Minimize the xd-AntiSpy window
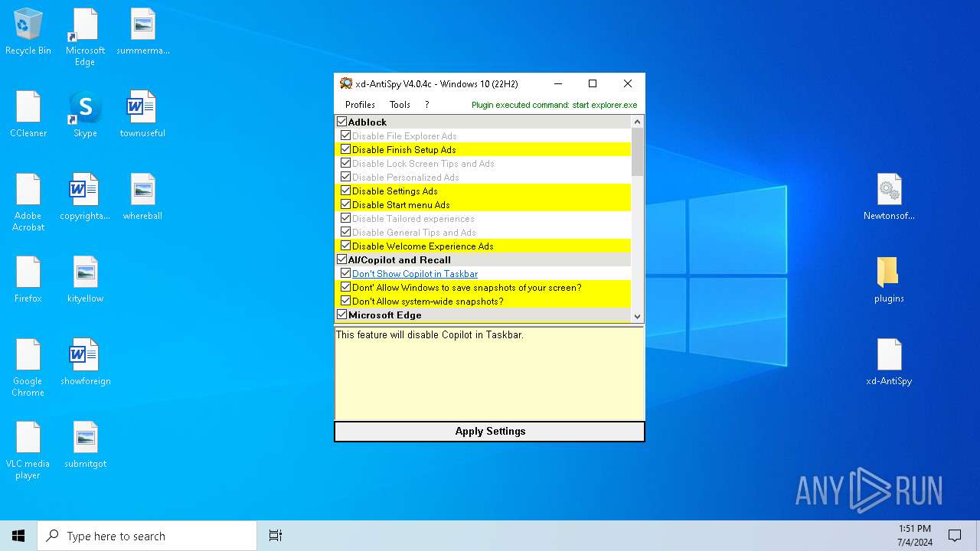 [x=557, y=83]
